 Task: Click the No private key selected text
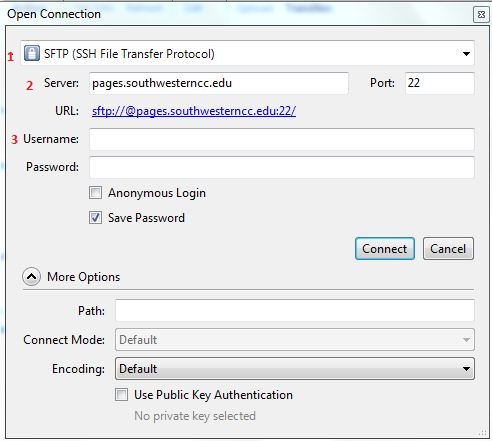click(x=195, y=416)
